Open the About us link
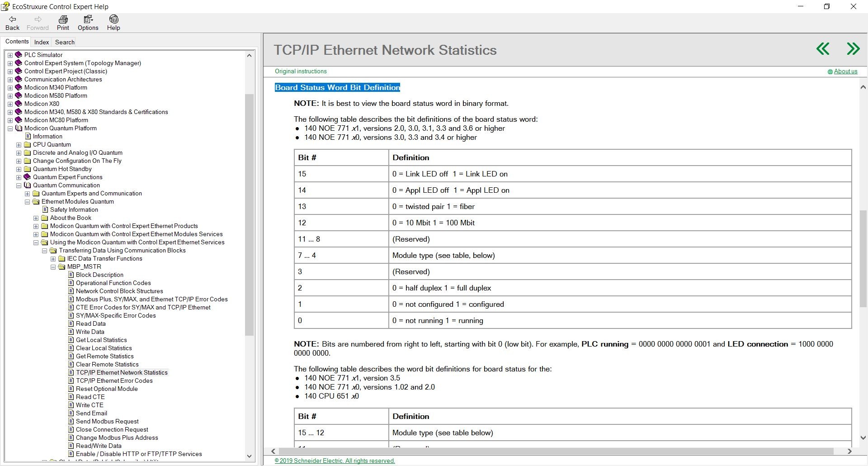 pyautogui.click(x=845, y=71)
